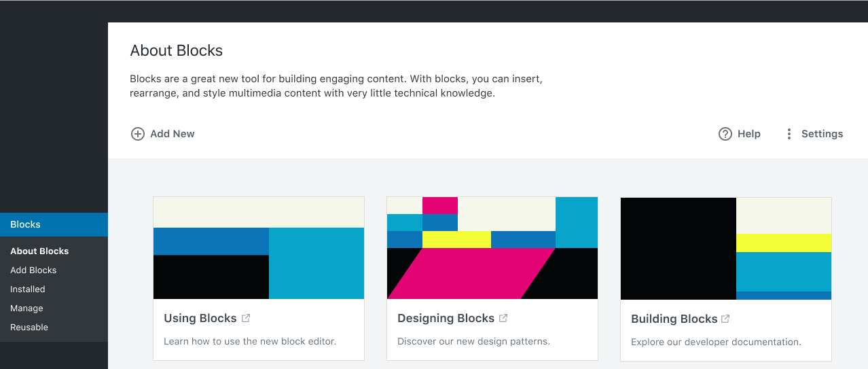The height and width of the screenshot is (369, 868).
Task: Open About Blocks submenu item
Action: [39, 251]
